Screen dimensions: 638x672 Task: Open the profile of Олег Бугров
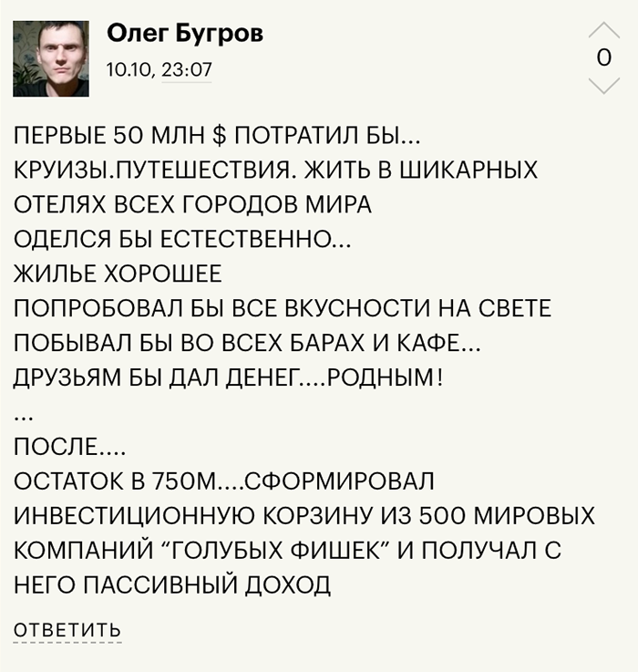pyautogui.click(x=185, y=33)
